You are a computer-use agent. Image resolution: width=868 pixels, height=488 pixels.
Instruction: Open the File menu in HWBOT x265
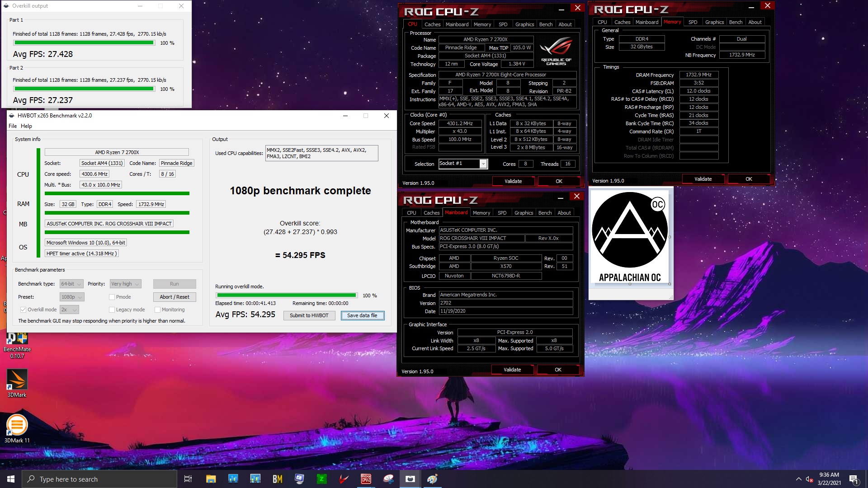(x=13, y=127)
